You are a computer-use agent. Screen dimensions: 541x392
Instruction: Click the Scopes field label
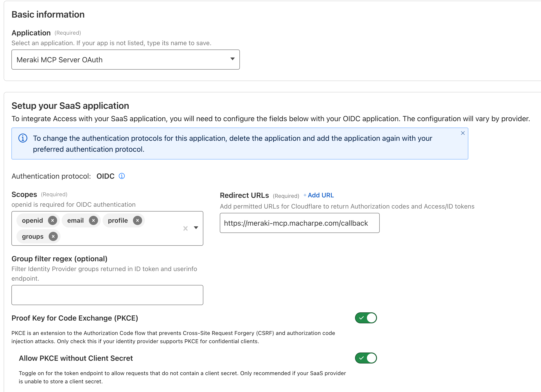point(24,194)
